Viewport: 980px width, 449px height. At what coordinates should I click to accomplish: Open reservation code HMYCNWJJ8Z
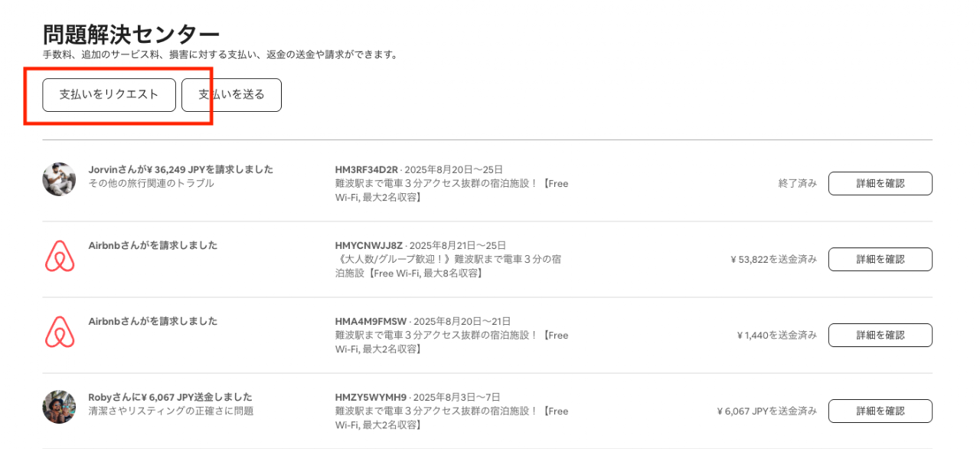tap(369, 245)
